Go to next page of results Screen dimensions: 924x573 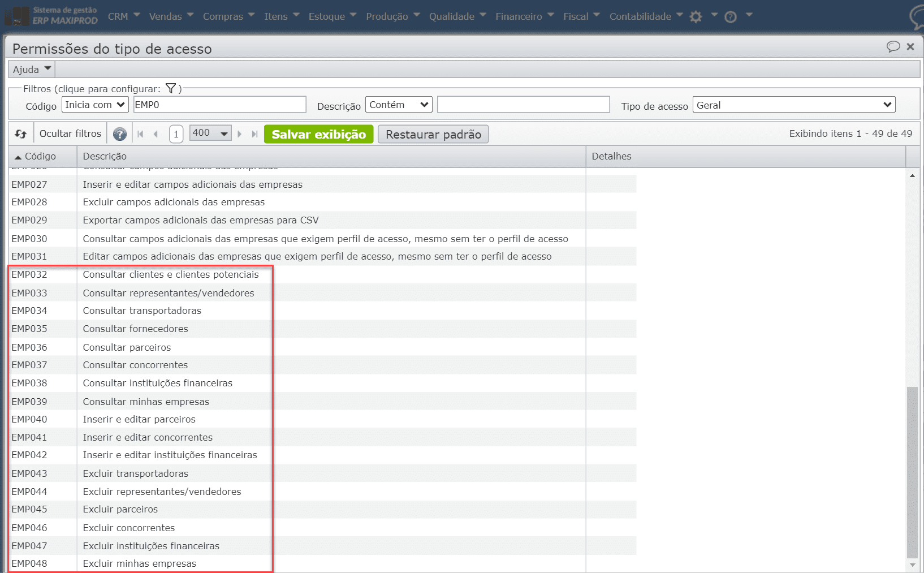[x=240, y=134]
